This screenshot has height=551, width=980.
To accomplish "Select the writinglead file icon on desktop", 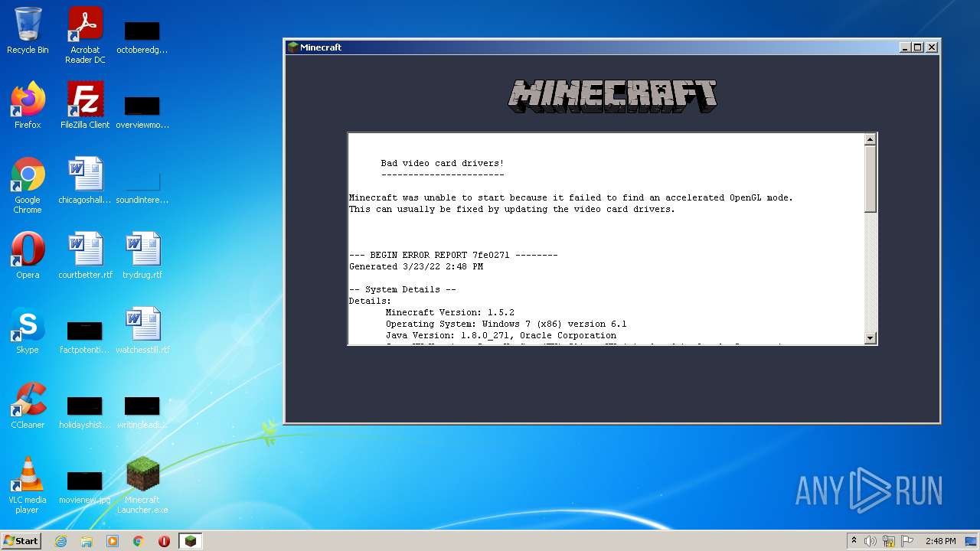I will 142,412.
